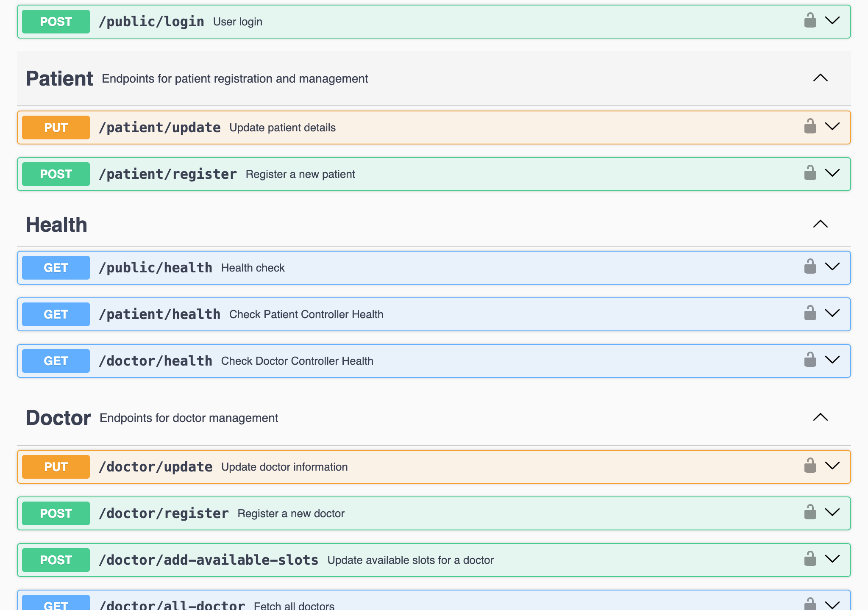Expand the /doctor/register operation chevron
868x610 pixels.
pos(832,513)
